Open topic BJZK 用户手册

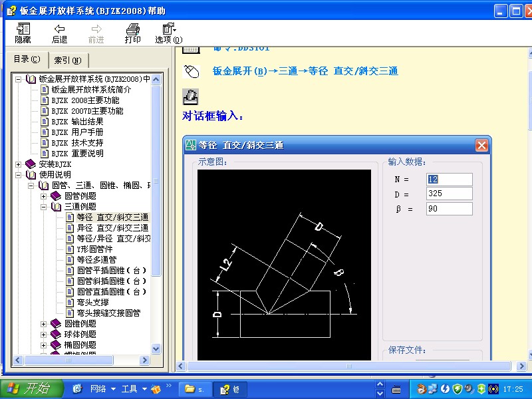[x=77, y=132]
